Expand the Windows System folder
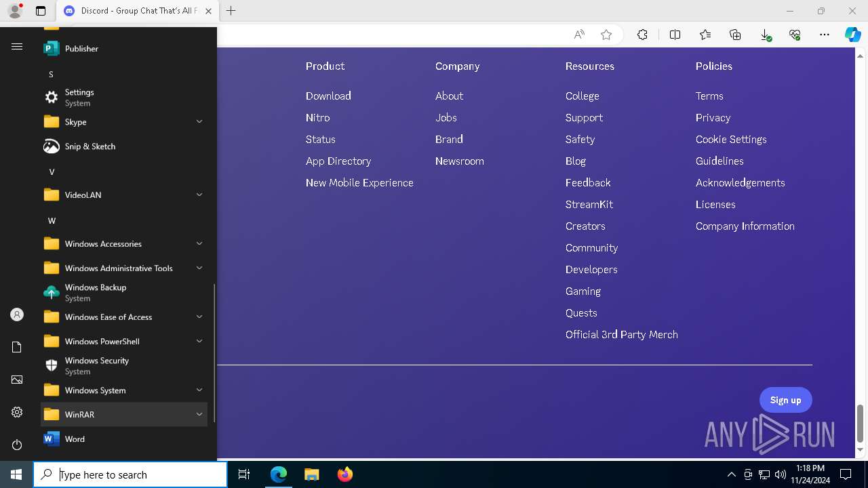 point(124,390)
